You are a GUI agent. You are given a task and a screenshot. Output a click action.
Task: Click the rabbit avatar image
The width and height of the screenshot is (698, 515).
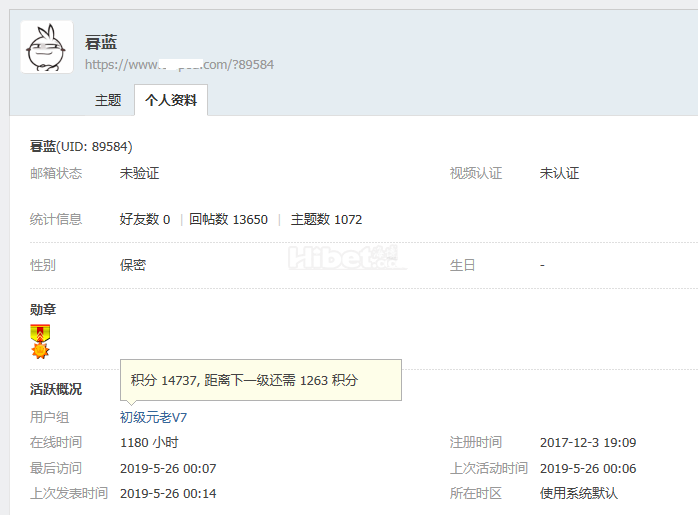(47, 47)
